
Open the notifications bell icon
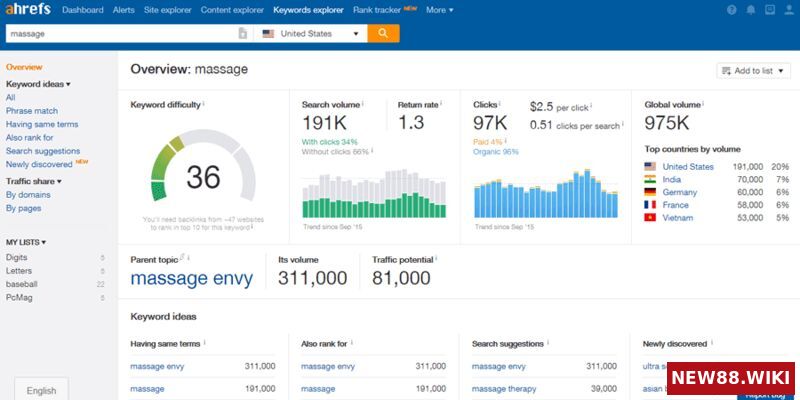pos(751,10)
